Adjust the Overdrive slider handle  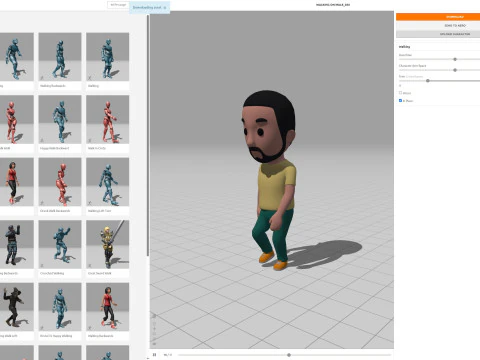click(455, 59)
